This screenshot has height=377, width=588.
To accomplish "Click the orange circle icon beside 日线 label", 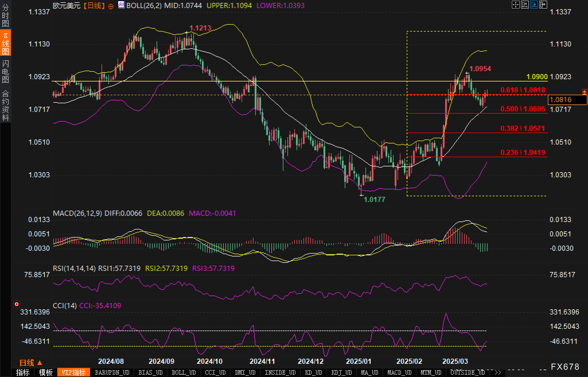I will (x=111, y=6).
